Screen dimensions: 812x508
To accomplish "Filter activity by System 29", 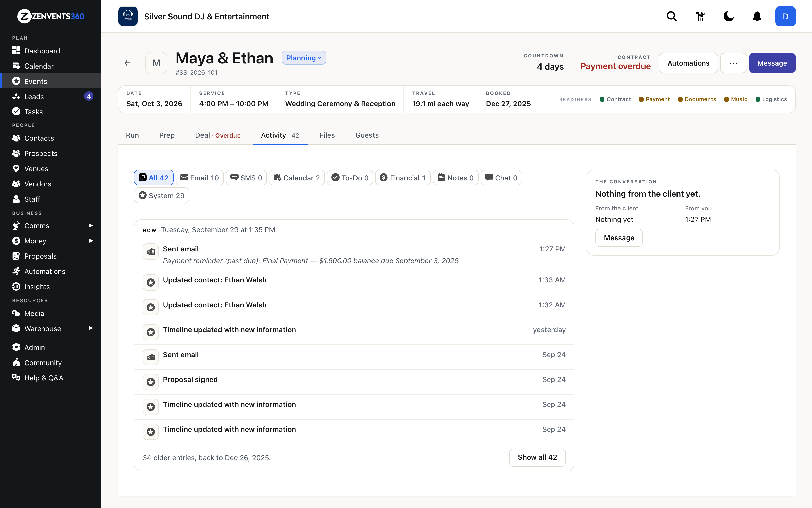I will point(162,196).
